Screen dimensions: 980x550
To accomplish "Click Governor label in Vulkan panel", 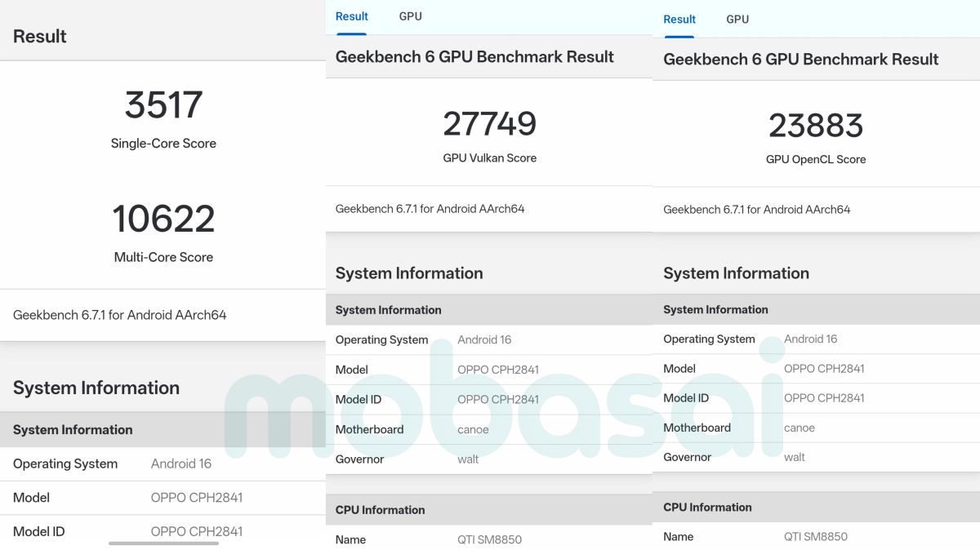I will point(359,459).
